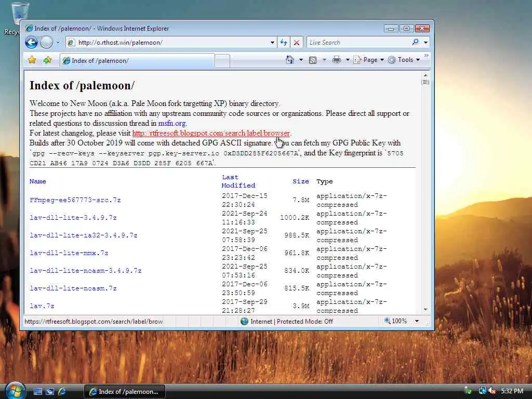Click the Internet zone globe icon

[244, 321]
